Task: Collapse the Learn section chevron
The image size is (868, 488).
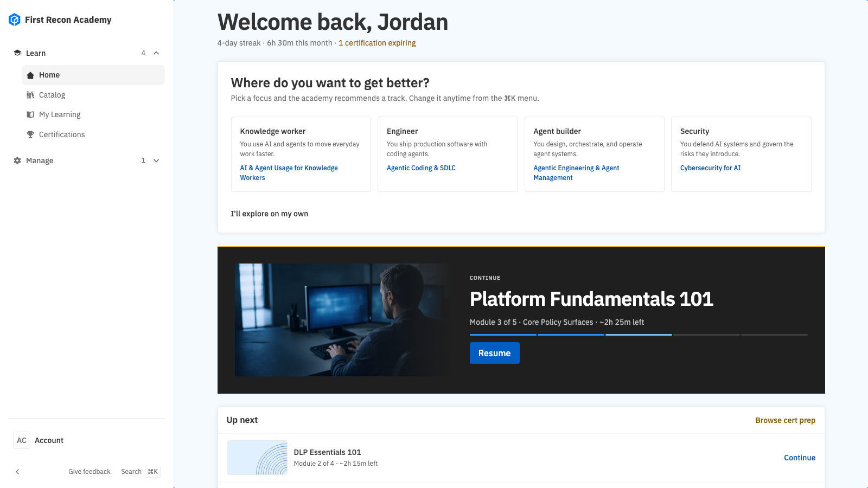Action: pos(156,53)
